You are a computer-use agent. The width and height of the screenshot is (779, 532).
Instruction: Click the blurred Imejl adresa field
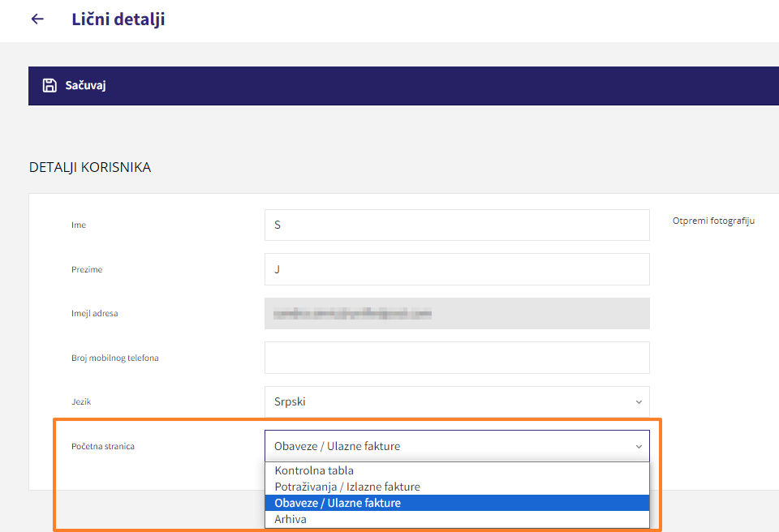pos(457,313)
